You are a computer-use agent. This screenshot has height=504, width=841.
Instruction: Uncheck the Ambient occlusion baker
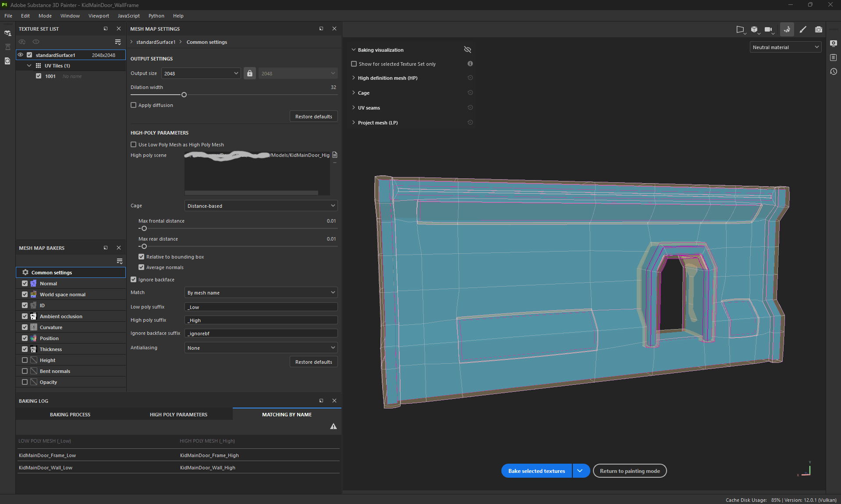pos(25,316)
